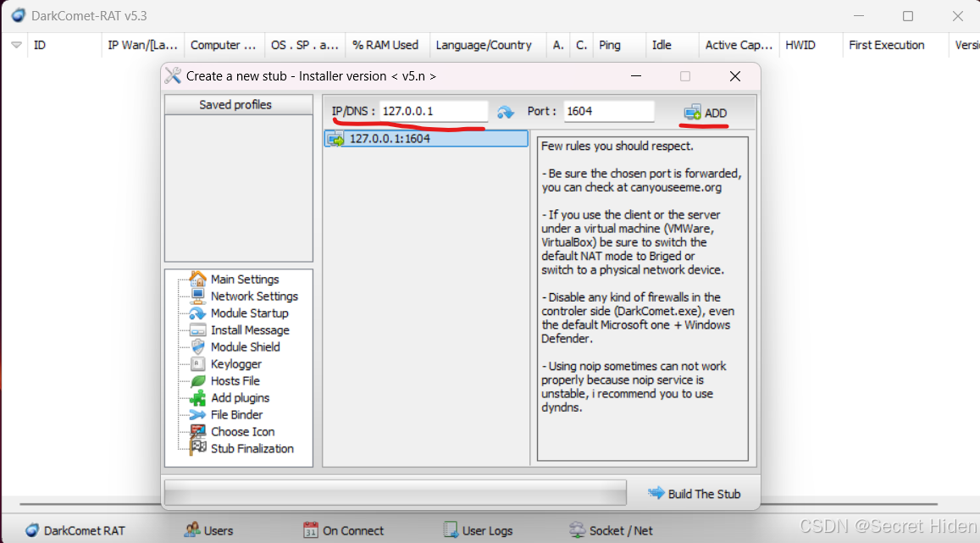Click the OS . SP . a... column header

tap(304, 45)
